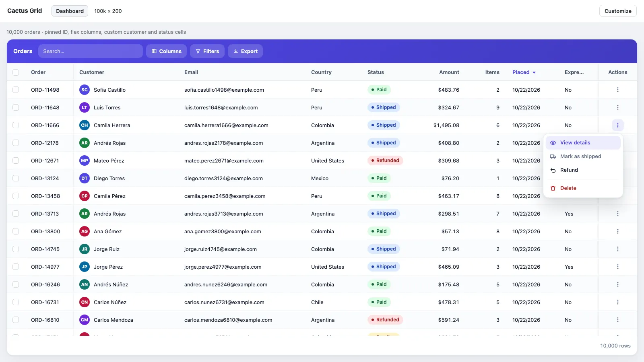
Task: Choose Mark as shipped in context menu
Action: tap(583, 156)
